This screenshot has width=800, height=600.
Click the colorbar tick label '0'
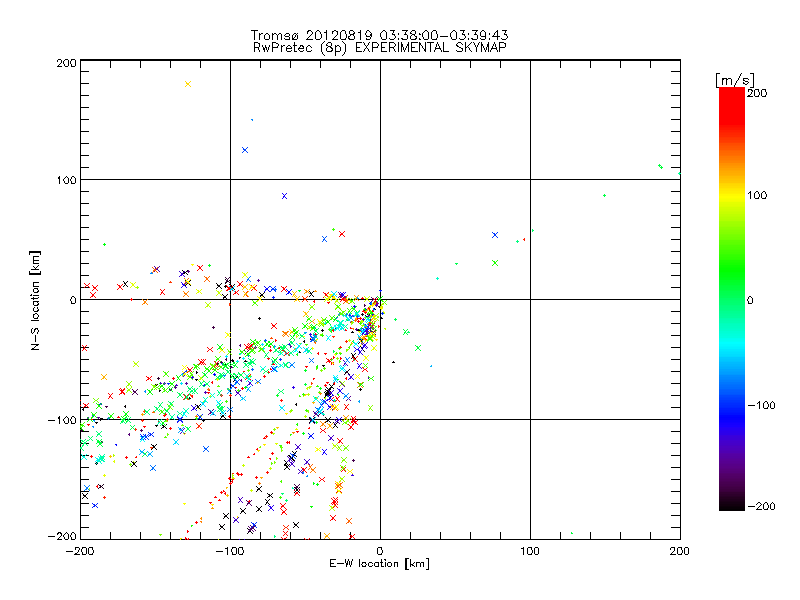point(750,300)
